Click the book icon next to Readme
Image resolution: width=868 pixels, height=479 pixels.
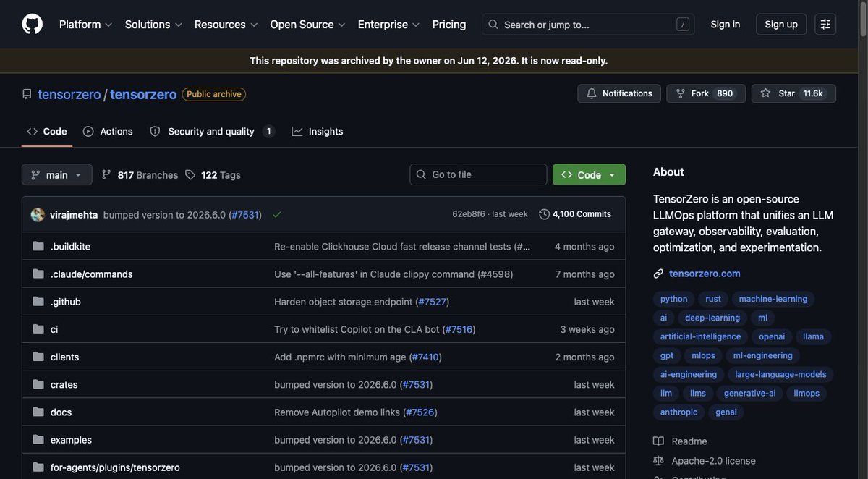658,441
